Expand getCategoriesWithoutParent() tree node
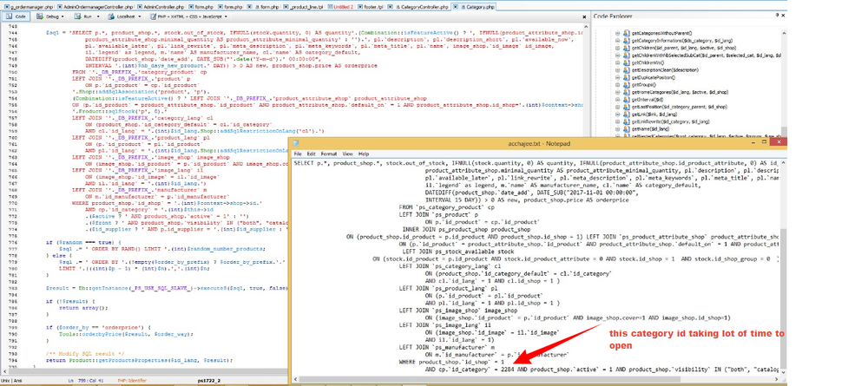 [616, 33]
